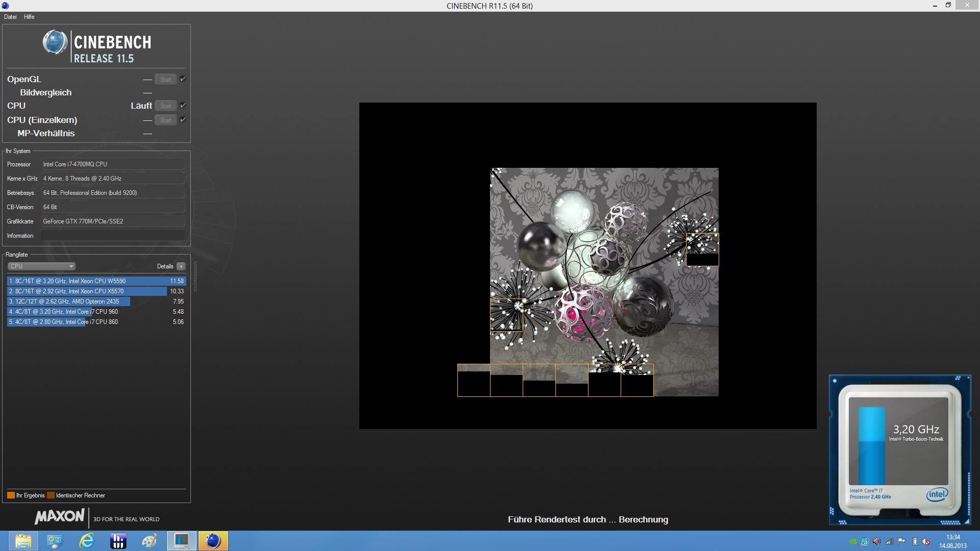980x551 pixels.
Task: Open the network signal tray icon
Action: click(889, 541)
